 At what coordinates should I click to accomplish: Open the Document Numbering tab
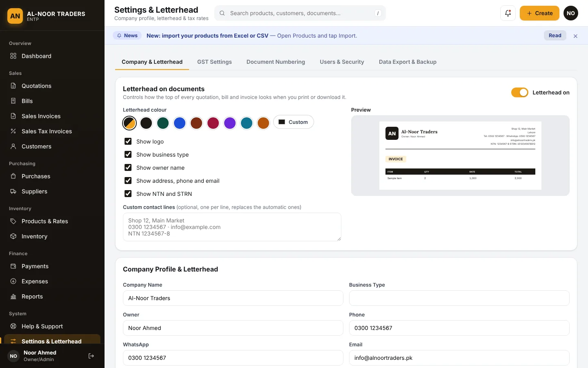[x=276, y=62]
